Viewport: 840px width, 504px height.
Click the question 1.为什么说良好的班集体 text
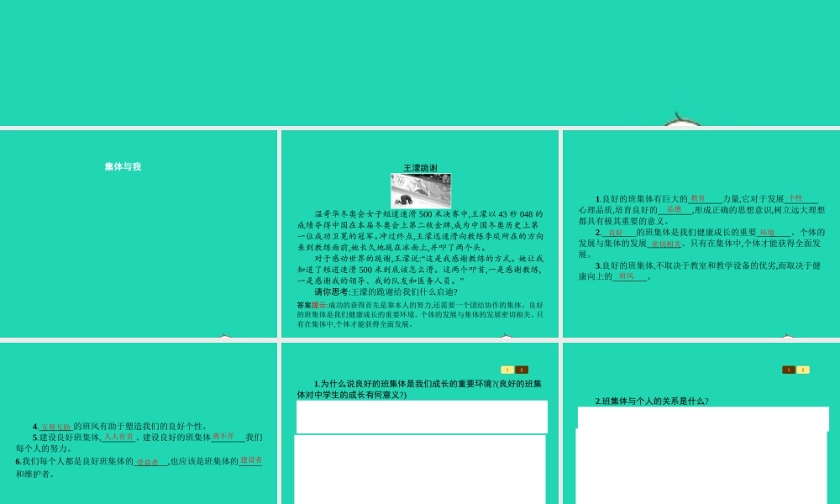point(419,389)
